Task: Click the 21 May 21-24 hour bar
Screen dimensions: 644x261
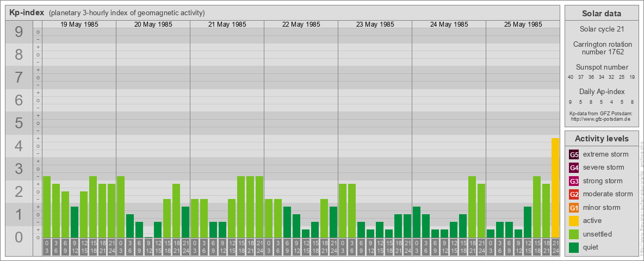Action: [259, 207]
